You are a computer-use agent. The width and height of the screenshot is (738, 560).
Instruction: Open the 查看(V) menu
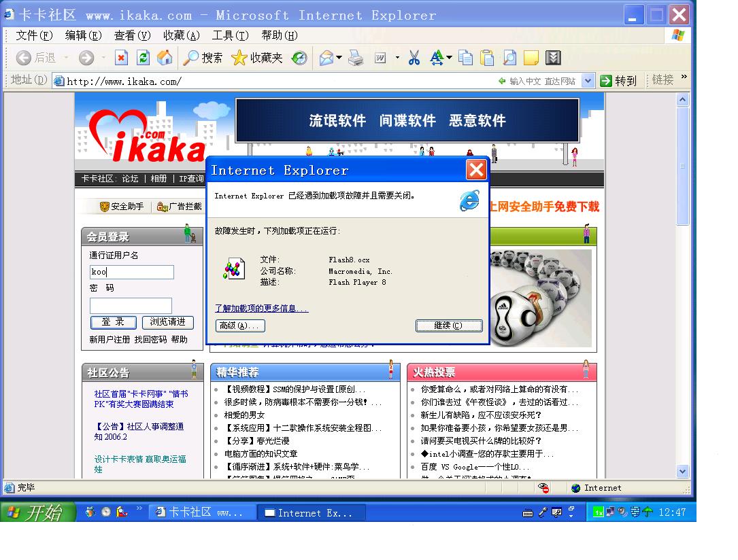point(132,35)
